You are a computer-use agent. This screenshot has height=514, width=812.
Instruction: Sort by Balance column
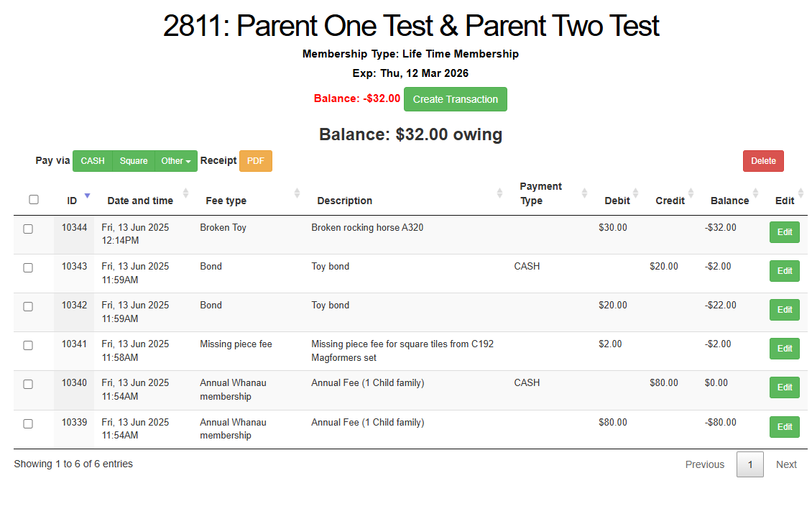(x=729, y=201)
